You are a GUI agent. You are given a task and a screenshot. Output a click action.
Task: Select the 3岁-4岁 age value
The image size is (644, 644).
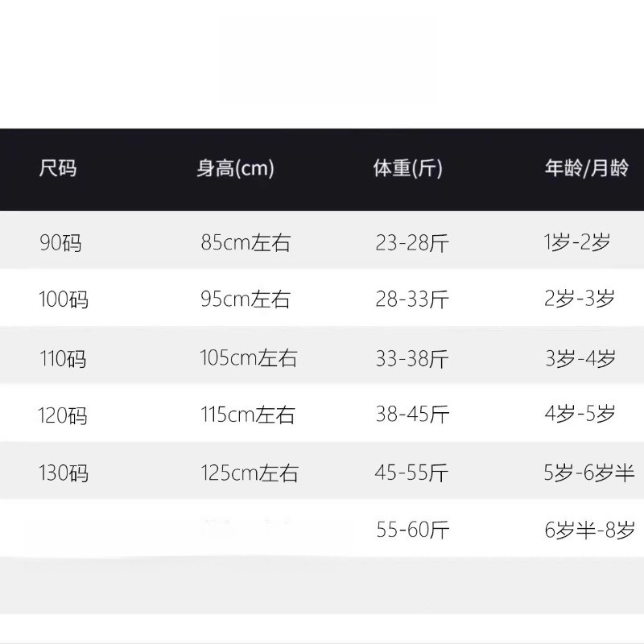580,358
